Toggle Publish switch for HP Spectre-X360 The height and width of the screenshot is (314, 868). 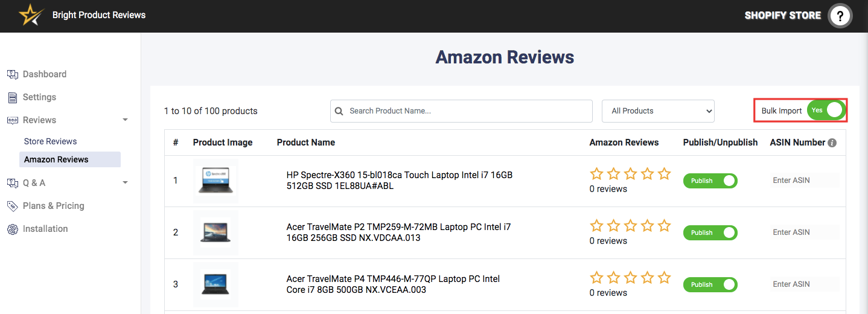pyautogui.click(x=710, y=181)
